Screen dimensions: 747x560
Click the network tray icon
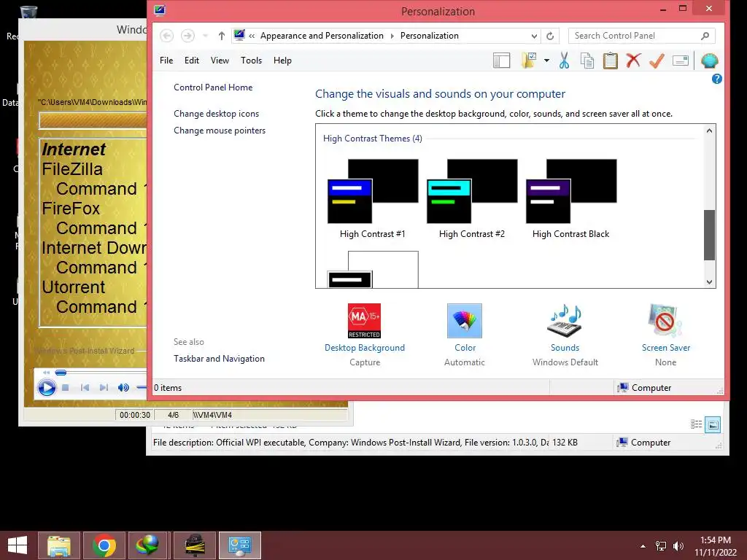pos(661,546)
